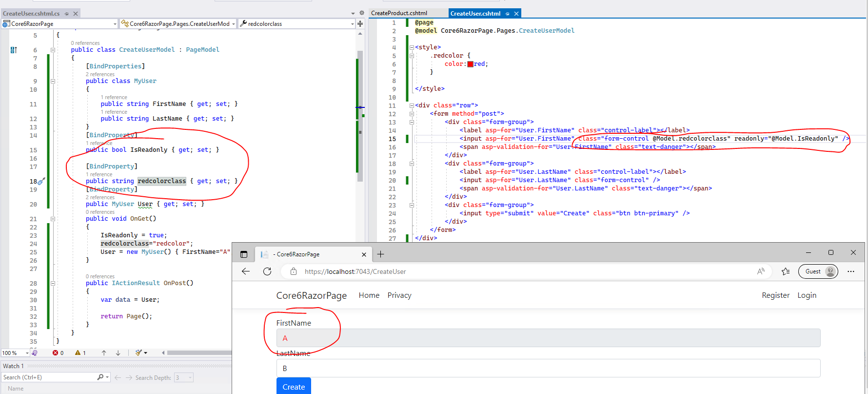Viewport: 868px width, 394px height.
Task: Close the Core6RazorPage browser tab
Action: 364,254
